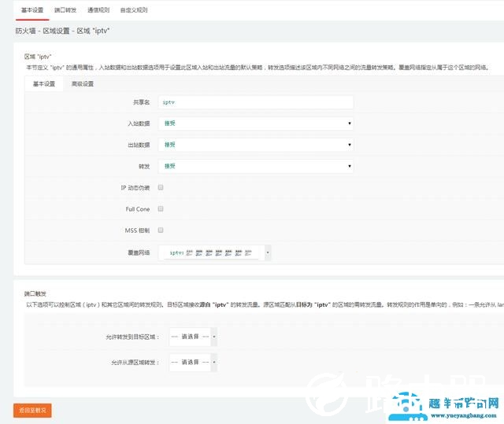Open the 允许转发到目标区域 dropdown

(x=193, y=337)
